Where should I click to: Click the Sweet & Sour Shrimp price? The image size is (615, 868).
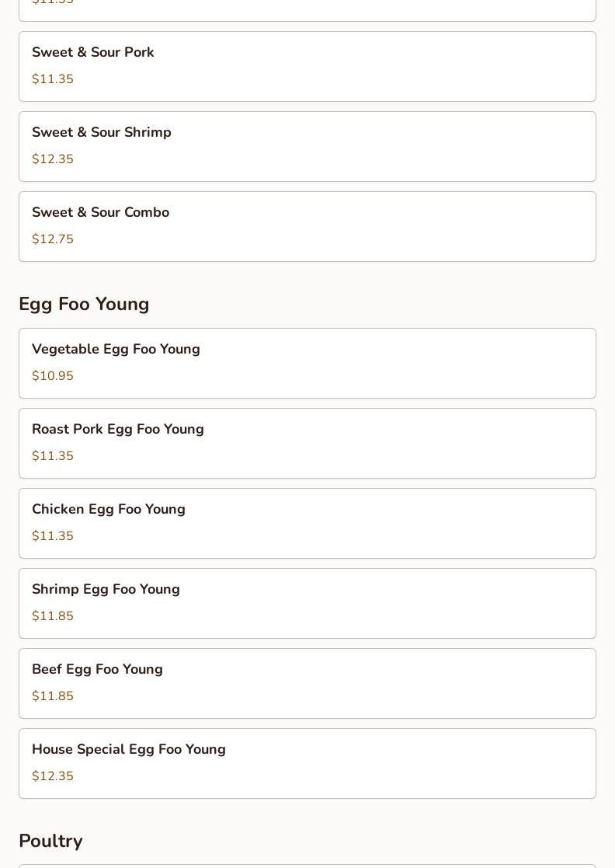(x=53, y=159)
